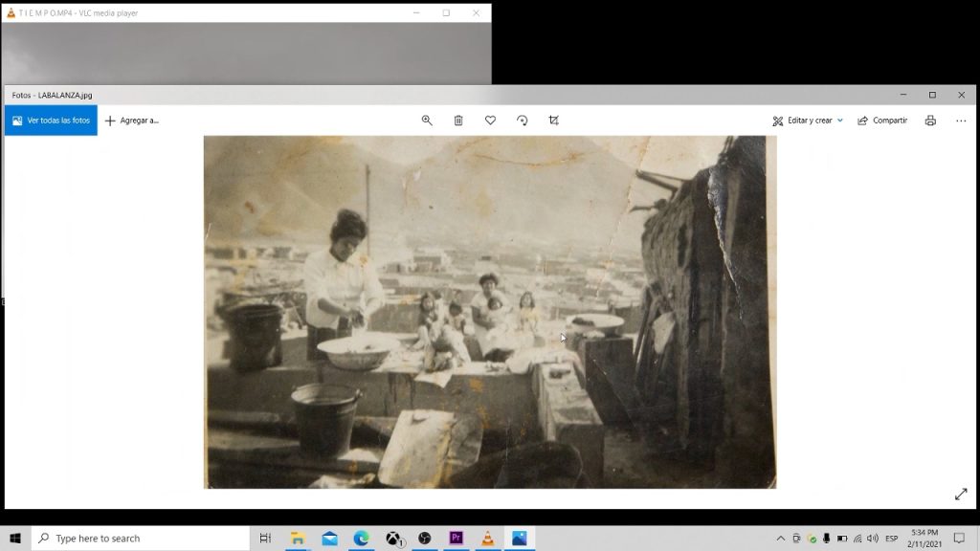
Task: Open the volume control in tray
Action: [873, 538]
